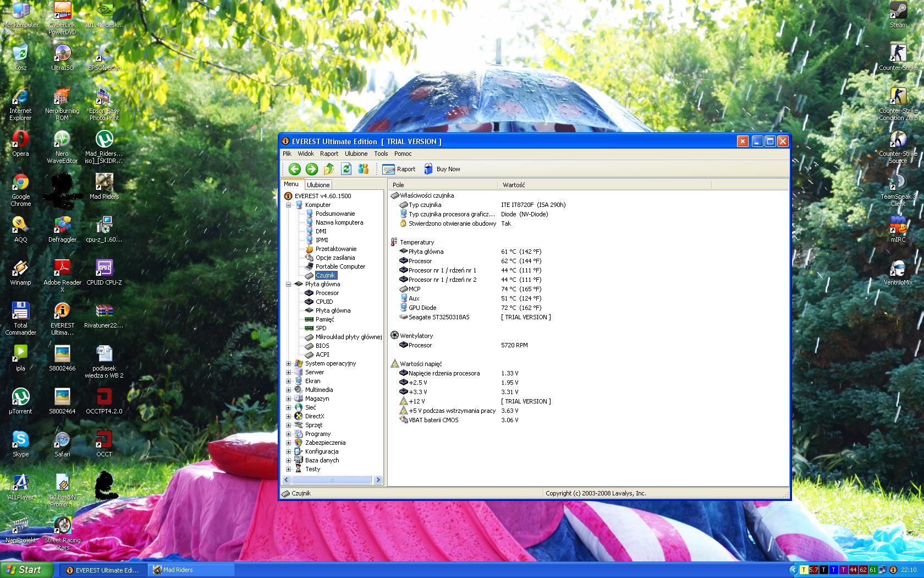Open the µTorrent desktop icon
The image size is (924, 578).
tap(20, 401)
